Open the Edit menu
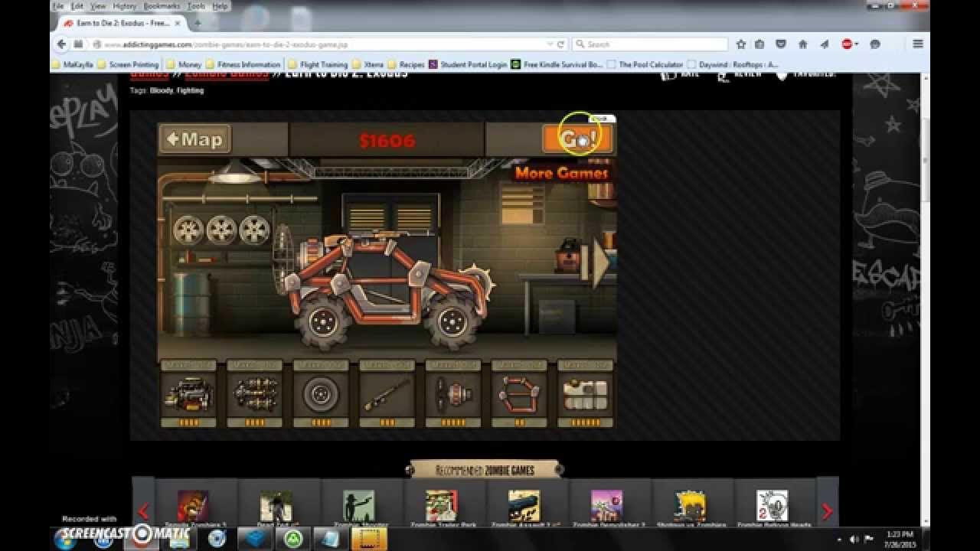This screenshot has height=551, width=980. (x=77, y=6)
